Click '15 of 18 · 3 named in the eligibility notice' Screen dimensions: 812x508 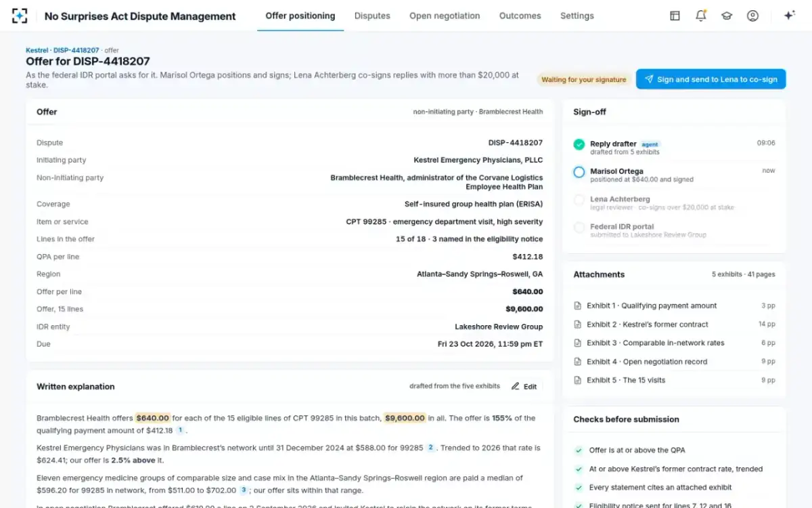coord(469,239)
